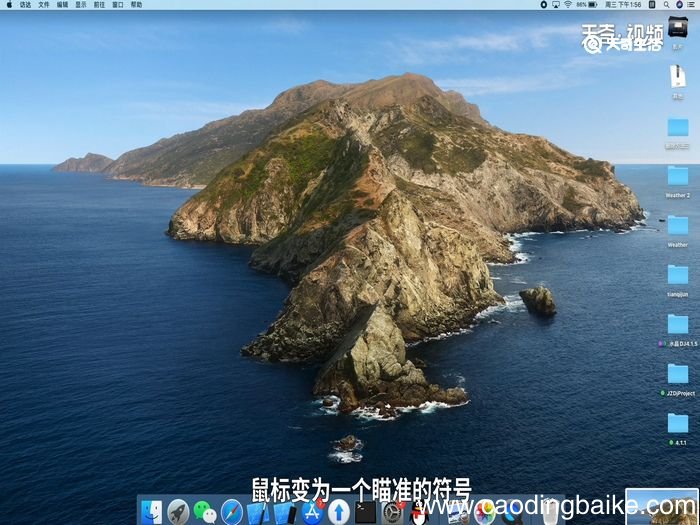Launch Safari from the Dock
Screen dimensions: 700x525
pos(232,512)
